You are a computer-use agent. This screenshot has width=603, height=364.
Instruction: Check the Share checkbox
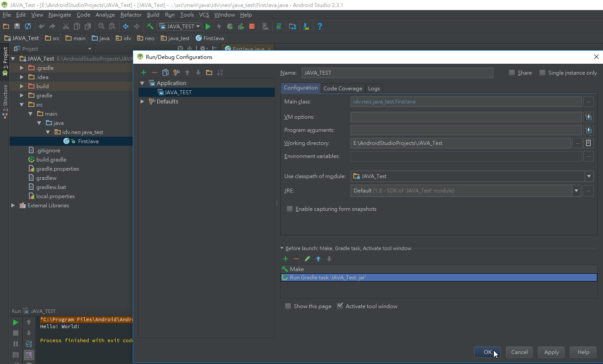pyautogui.click(x=512, y=73)
